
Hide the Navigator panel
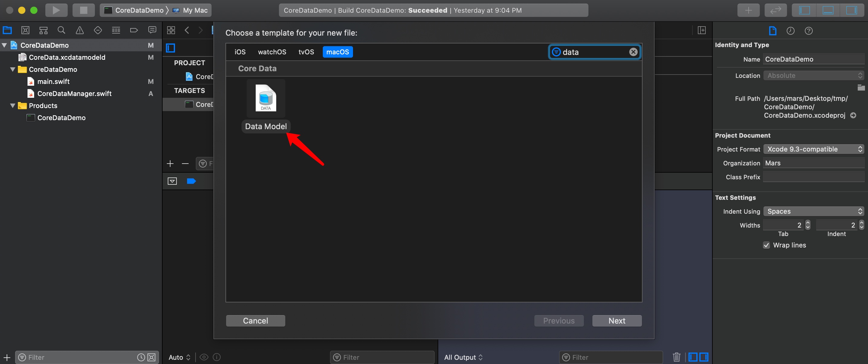coord(804,10)
